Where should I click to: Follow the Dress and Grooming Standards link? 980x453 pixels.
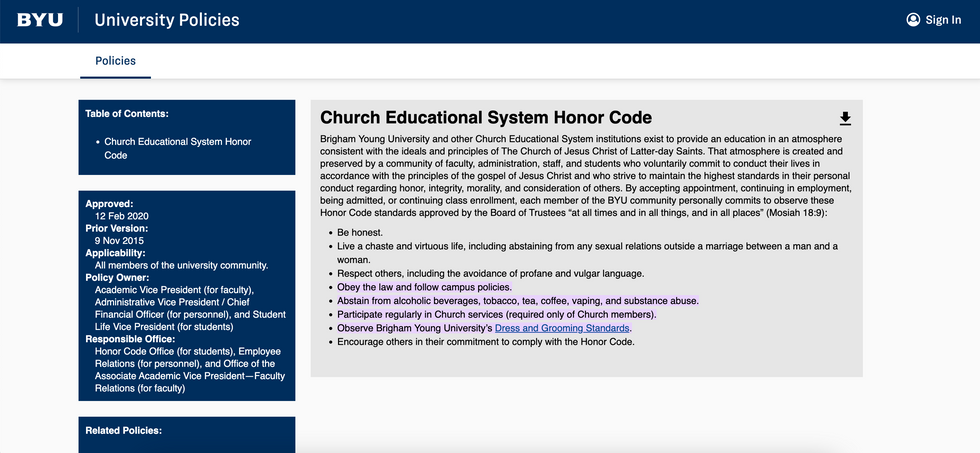tap(562, 328)
